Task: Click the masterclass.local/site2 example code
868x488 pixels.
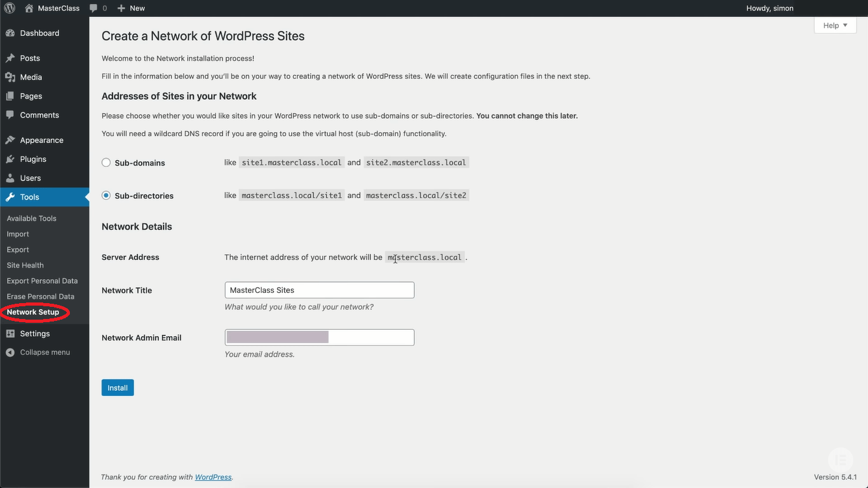Action: [416, 196]
